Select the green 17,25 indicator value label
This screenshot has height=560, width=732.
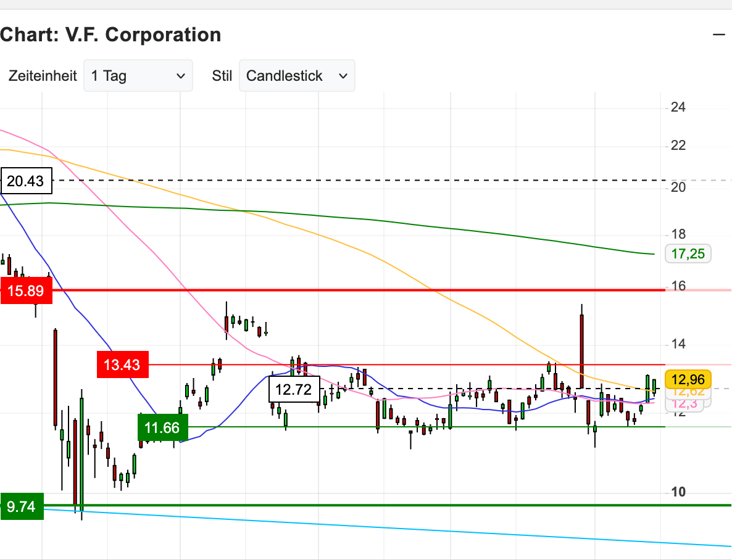pyautogui.click(x=687, y=253)
